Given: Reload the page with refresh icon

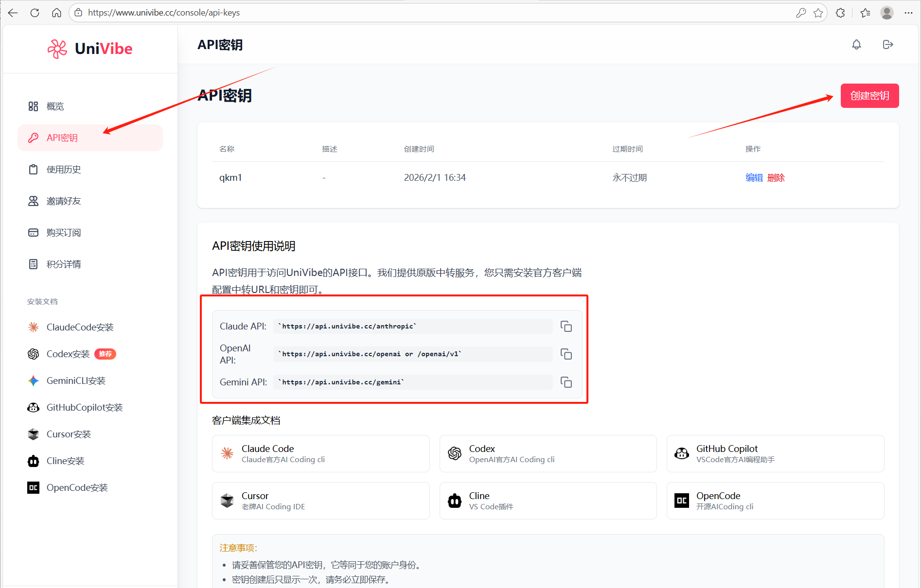Looking at the screenshot, I should pyautogui.click(x=35, y=13).
